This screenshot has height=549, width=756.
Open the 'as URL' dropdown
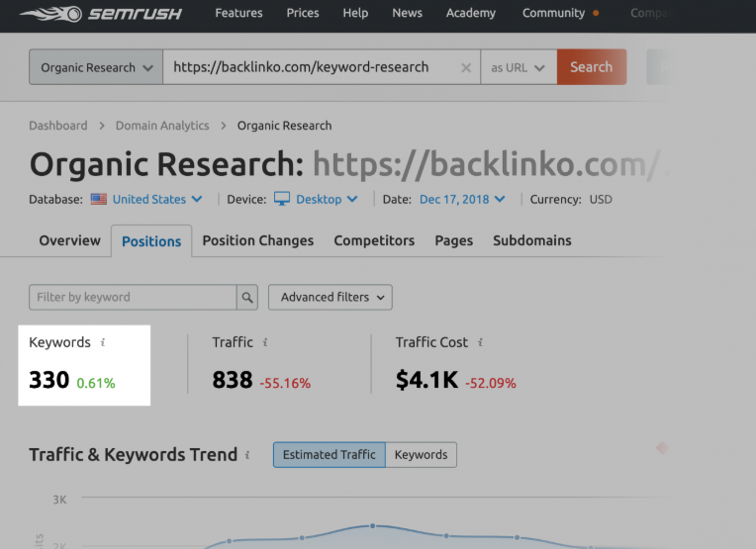click(519, 67)
